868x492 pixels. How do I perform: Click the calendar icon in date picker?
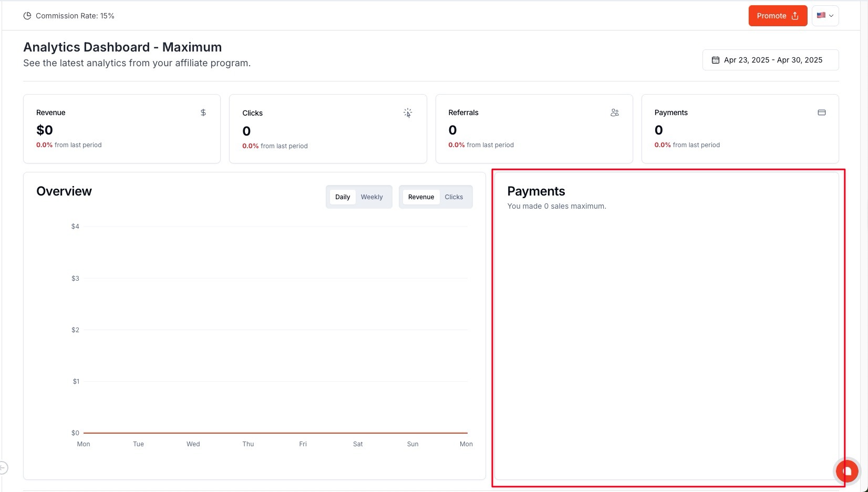(715, 60)
